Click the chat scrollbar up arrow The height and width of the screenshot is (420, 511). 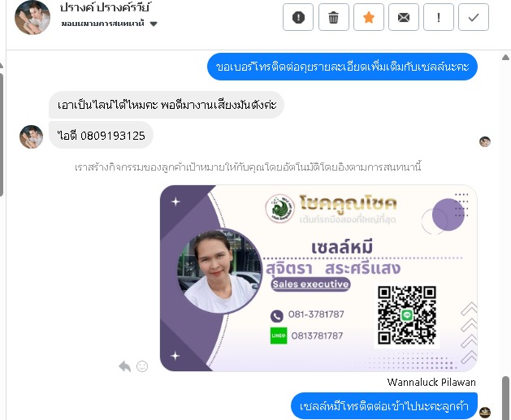point(506,58)
